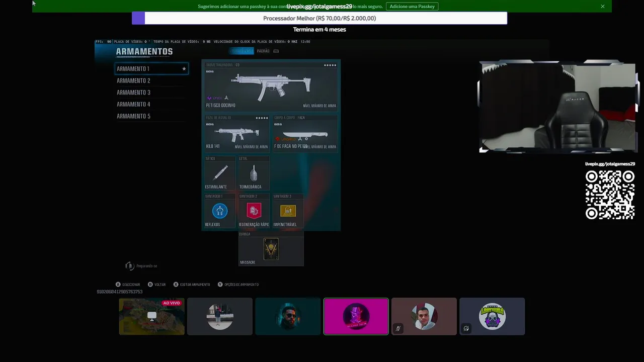Screen dimensions: 644x362
Task: Select the gas-mask logo participant tile
Action: [x=492, y=316]
